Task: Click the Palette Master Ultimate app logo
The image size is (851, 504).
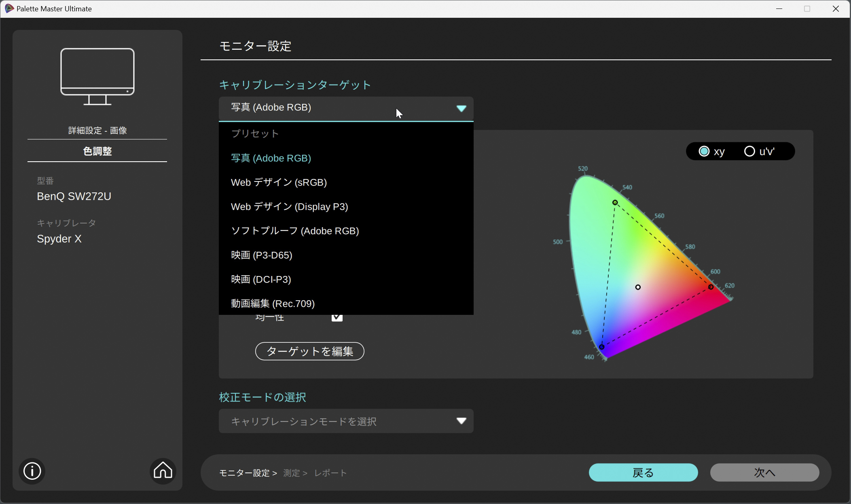Action: 9,8
